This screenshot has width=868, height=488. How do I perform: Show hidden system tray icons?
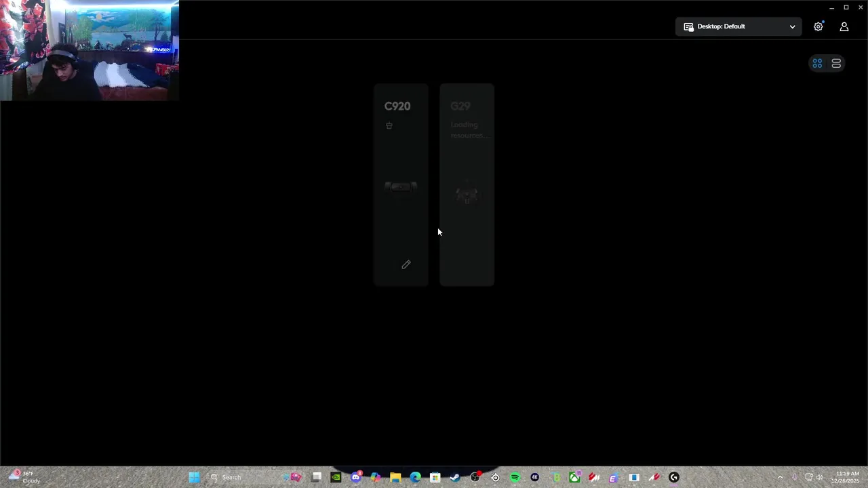780,477
